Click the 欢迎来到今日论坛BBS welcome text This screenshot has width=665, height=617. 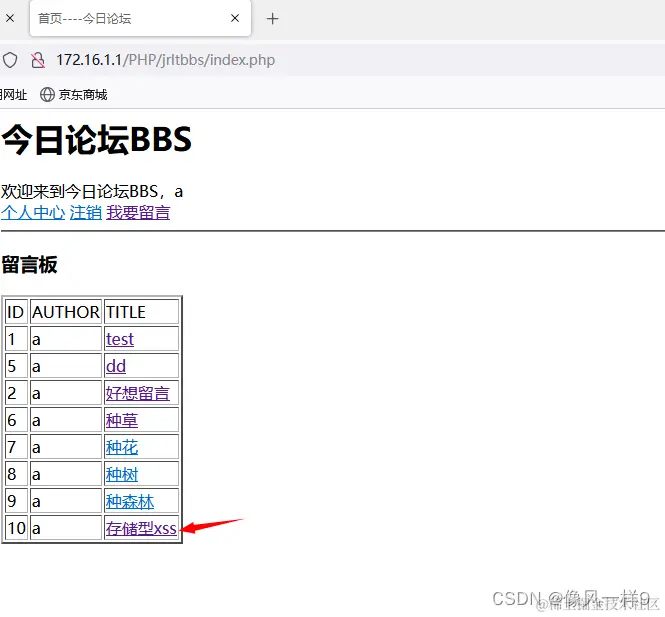coord(92,192)
